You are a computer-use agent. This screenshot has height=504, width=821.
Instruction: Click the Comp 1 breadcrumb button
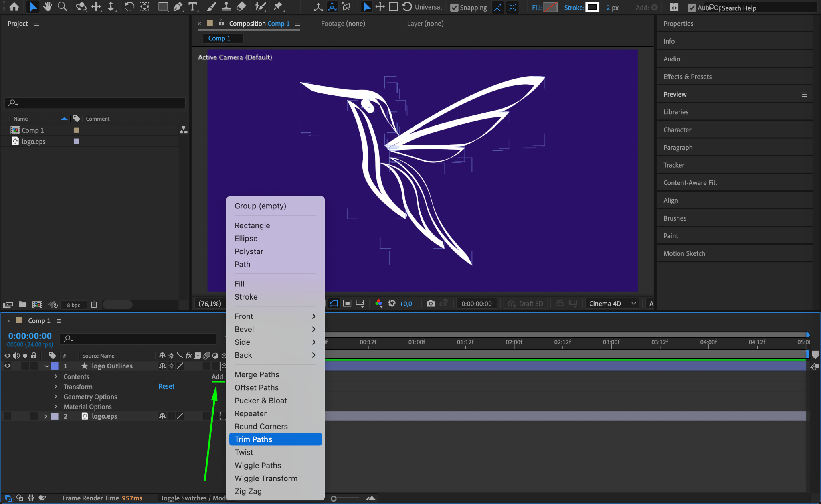point(223,38)
